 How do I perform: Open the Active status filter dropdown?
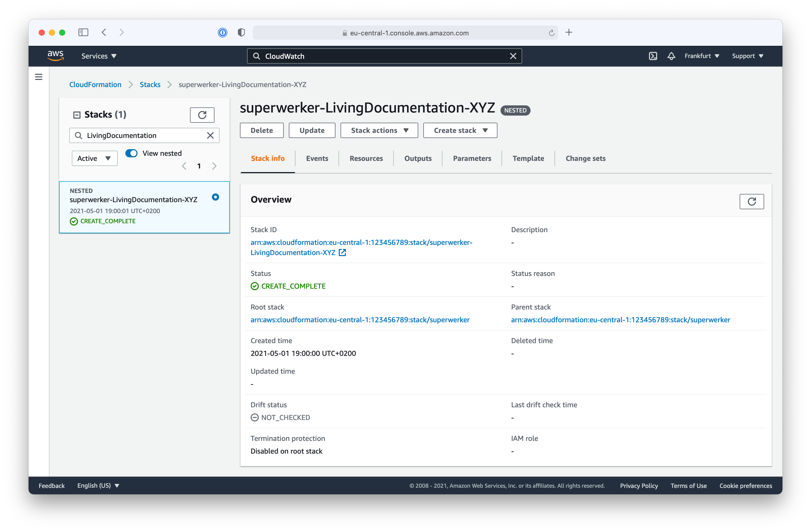(x=94, y=158)
